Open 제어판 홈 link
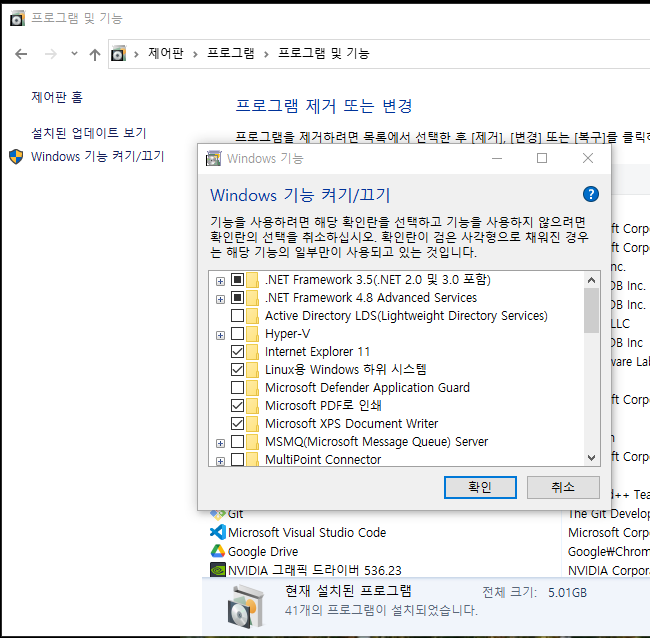This screenshot has width=650, height=638. click(x=57, y=97)
